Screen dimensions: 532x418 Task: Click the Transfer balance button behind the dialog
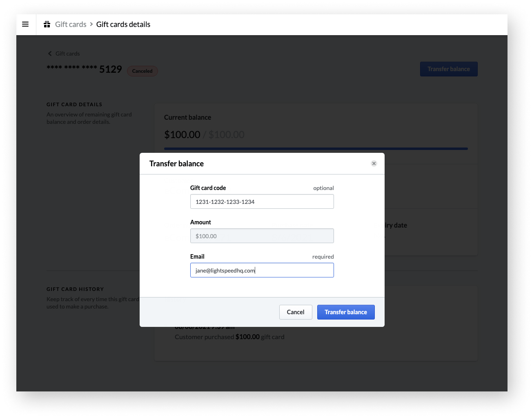pos(449,69)
